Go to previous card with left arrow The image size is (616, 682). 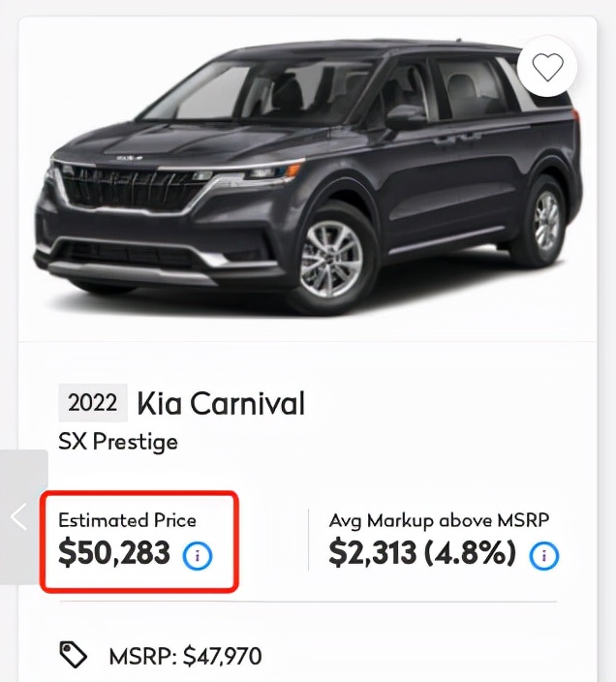tap(19, 516)
